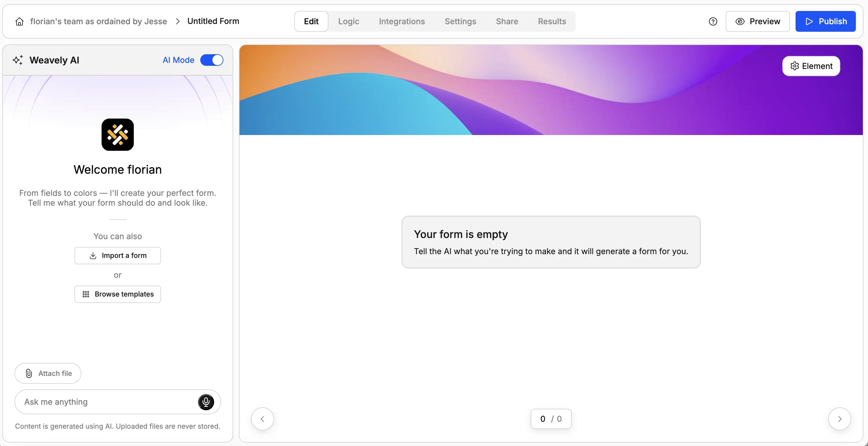Click the previous page arrow button
Screen dimensions: 868x446
pos(263,418)
